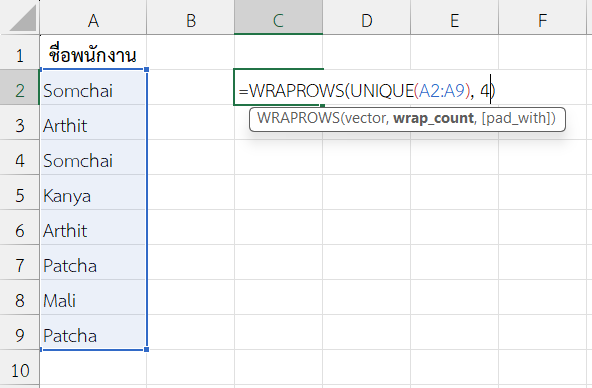Click cell A8 containing Mali
The width and height of the screenshot is (592, 388).
point(93,297)
